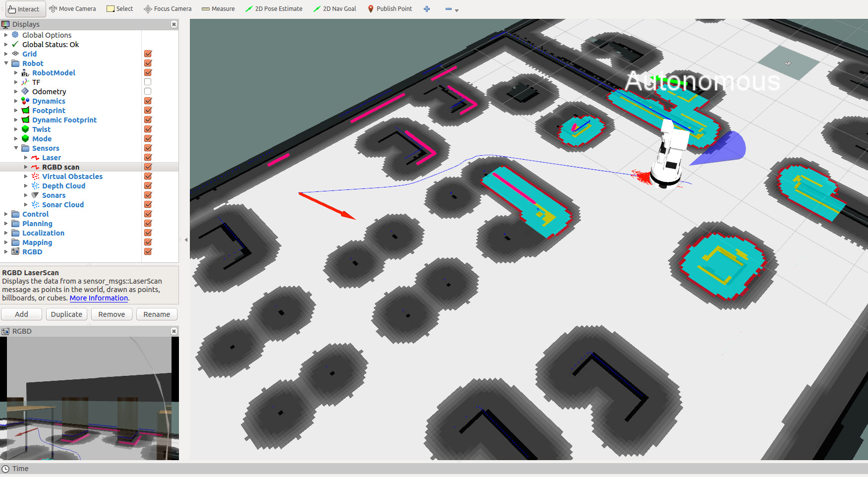Uncheck the Grid display checkbox
This screenshot has width=868, height=477.
pos(148,54)
